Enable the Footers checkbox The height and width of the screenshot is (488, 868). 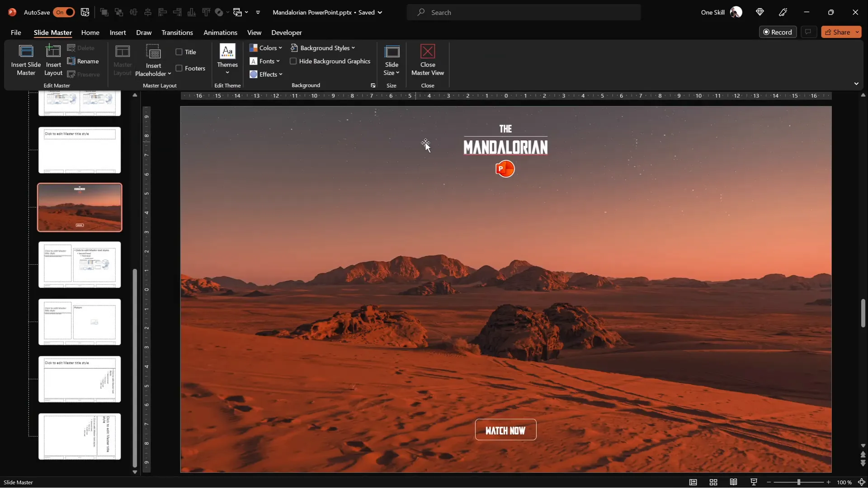click(x=179, y=68)
